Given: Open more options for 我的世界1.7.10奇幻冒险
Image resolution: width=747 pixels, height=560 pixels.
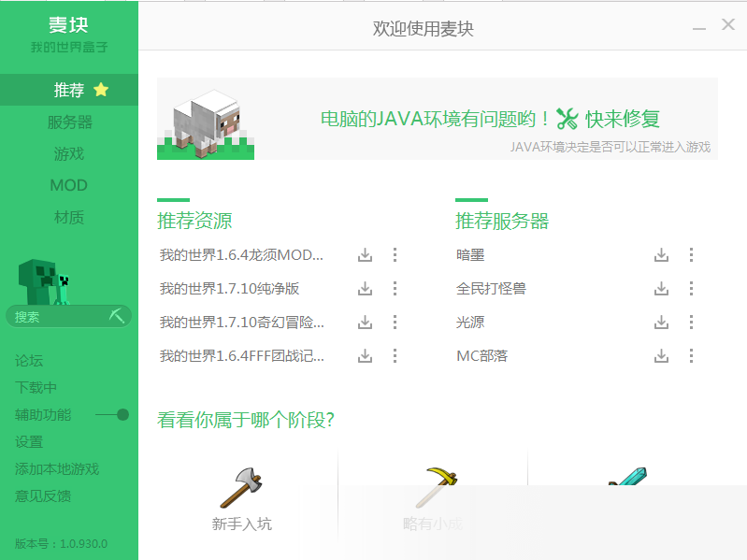Looking at the screenshot, I should click(x=395, y=323).
